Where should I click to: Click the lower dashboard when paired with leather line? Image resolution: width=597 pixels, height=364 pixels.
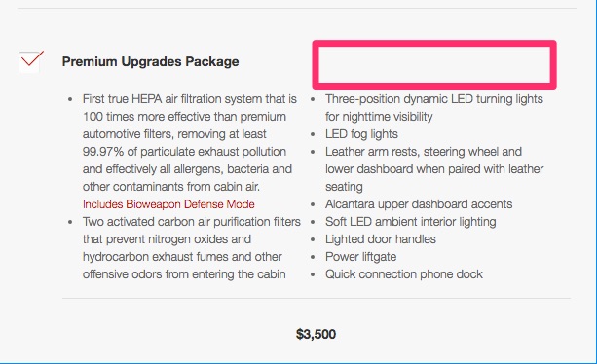click(x=434, y=169)
